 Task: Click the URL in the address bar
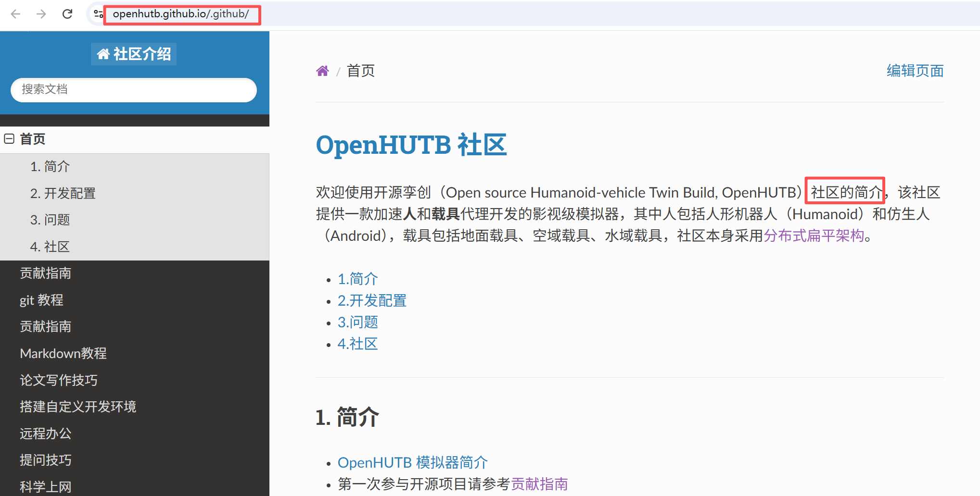[181, 14]
